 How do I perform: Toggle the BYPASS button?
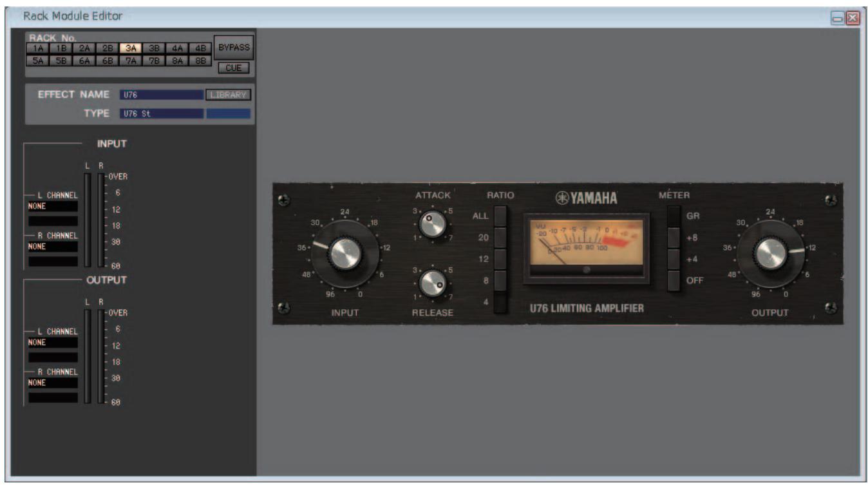pyautogui.click(x=234, y=47)
